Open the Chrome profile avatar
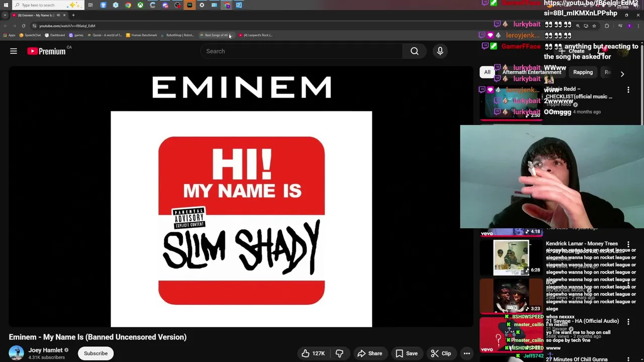The width and height of the screenshot is (644, 362). pyautogui.click(x=629, y=26)
